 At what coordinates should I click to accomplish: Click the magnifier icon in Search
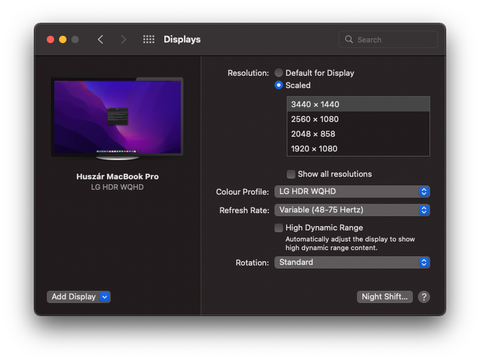[x=349, y=39]
